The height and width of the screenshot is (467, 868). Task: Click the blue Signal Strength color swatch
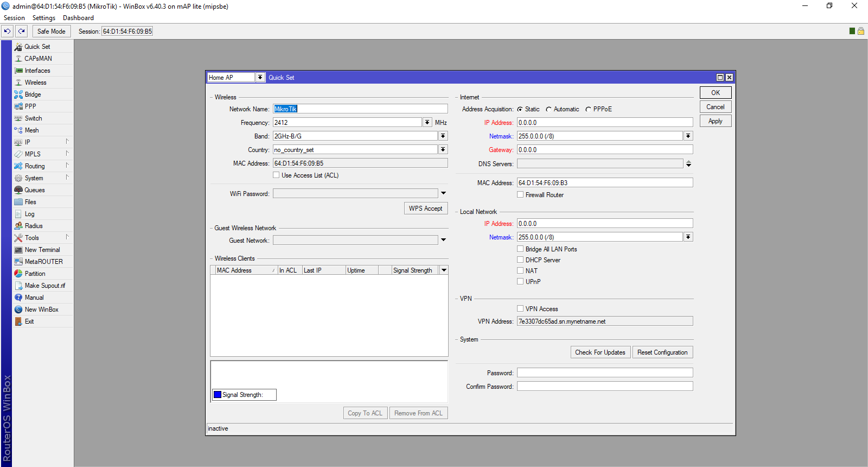[218, 395]
